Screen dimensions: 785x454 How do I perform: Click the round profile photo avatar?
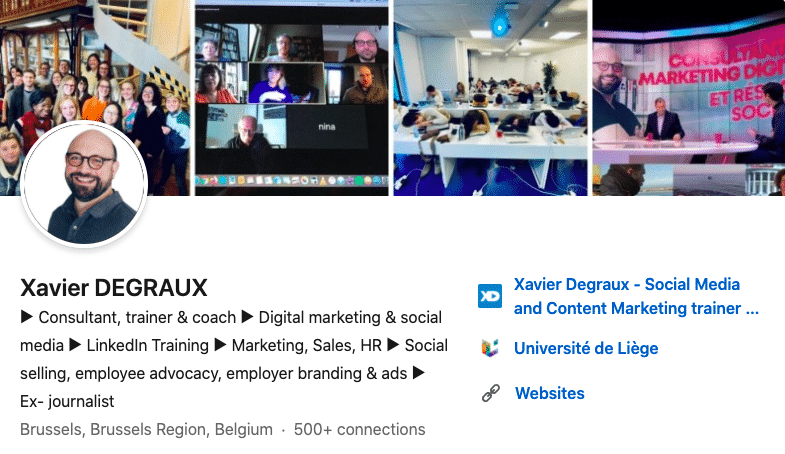(85, 185)
